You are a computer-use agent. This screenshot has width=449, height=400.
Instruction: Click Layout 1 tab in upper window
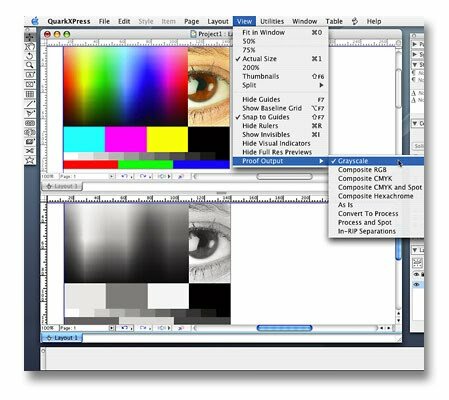62,186
